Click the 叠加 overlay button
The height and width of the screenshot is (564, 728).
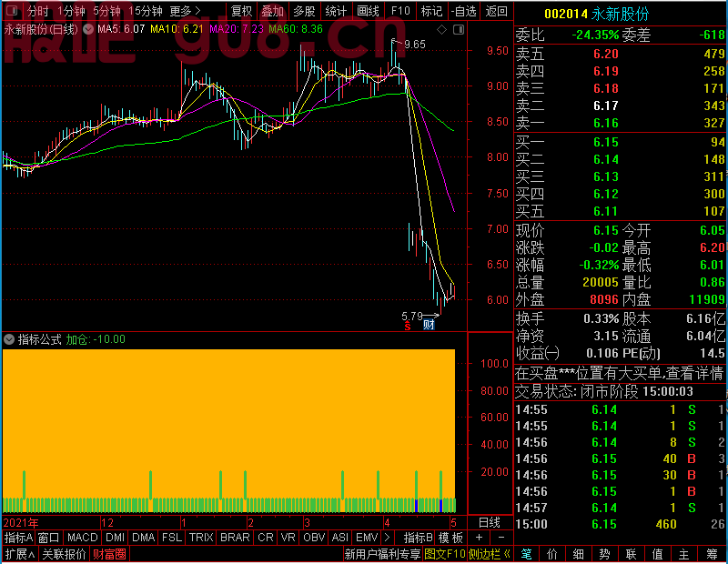click(272, 11)
